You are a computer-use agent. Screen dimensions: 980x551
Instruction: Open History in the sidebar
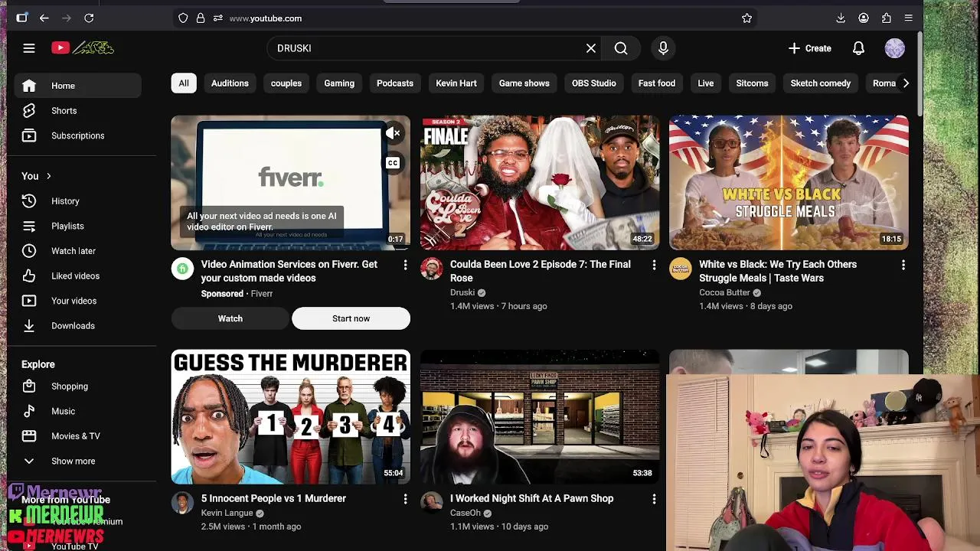(77, 201)
